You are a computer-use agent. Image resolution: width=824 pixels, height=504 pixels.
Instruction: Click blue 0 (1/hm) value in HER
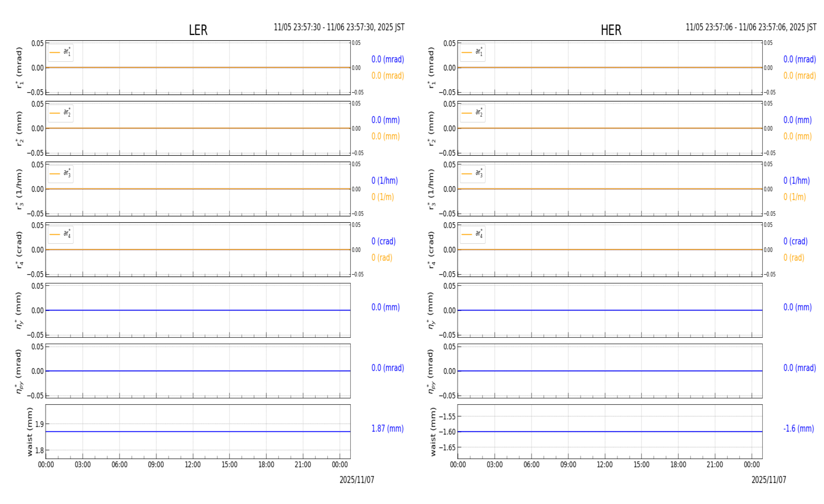(x=797, y=181)
